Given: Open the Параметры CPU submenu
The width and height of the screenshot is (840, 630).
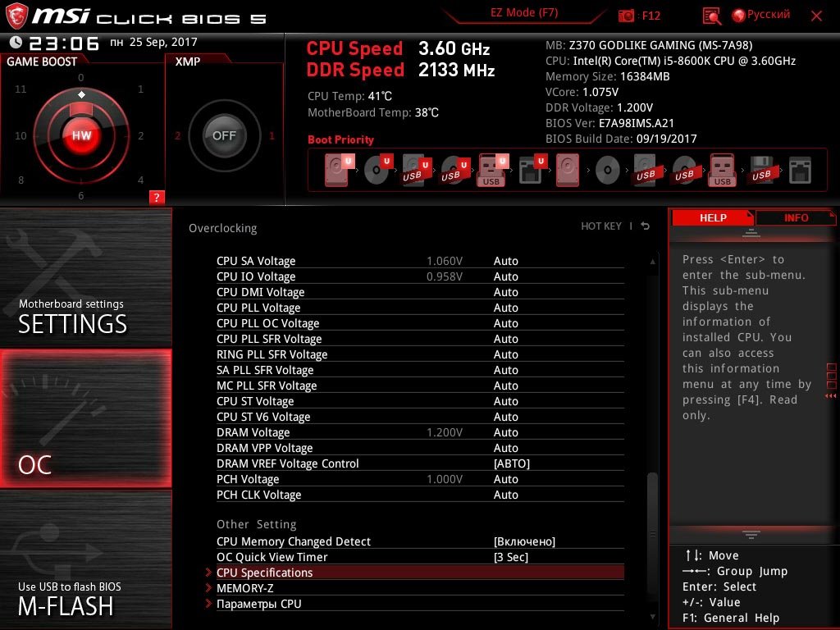Looking at the screenshot, I should [420, 603].
